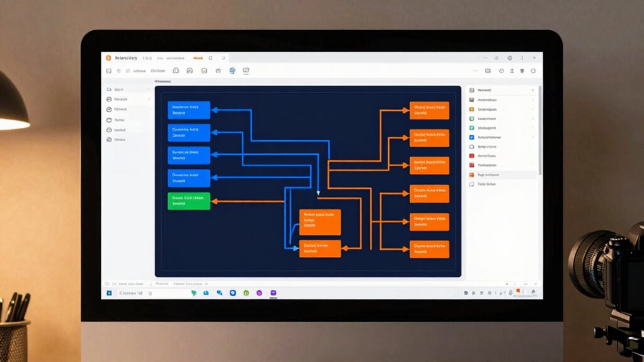Screen dimensions: 644x362
Task: Click the first icon in the left sidebar list
Action: pyautogui.click(x=109, y=90)
